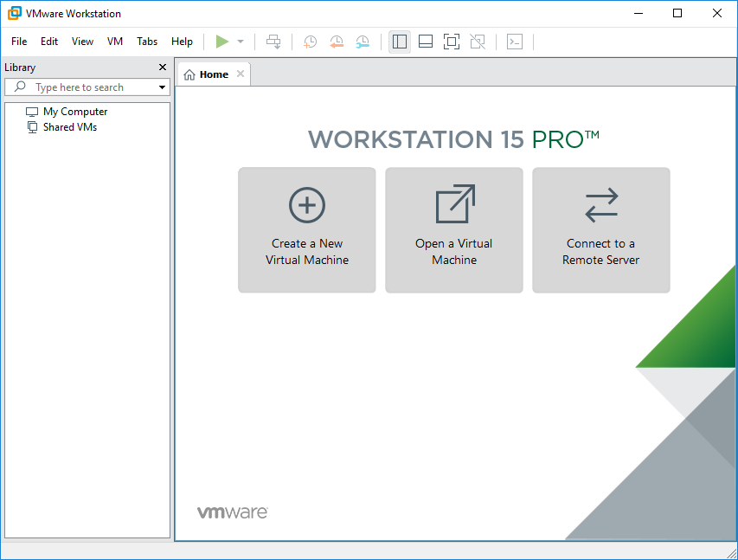
Task: Click the search magnifier in the Library panel
Action: [17, 87]
